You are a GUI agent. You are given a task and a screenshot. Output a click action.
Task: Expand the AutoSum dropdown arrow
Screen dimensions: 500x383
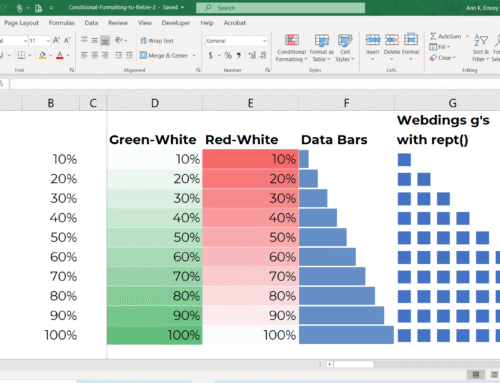tap(467, 36)
